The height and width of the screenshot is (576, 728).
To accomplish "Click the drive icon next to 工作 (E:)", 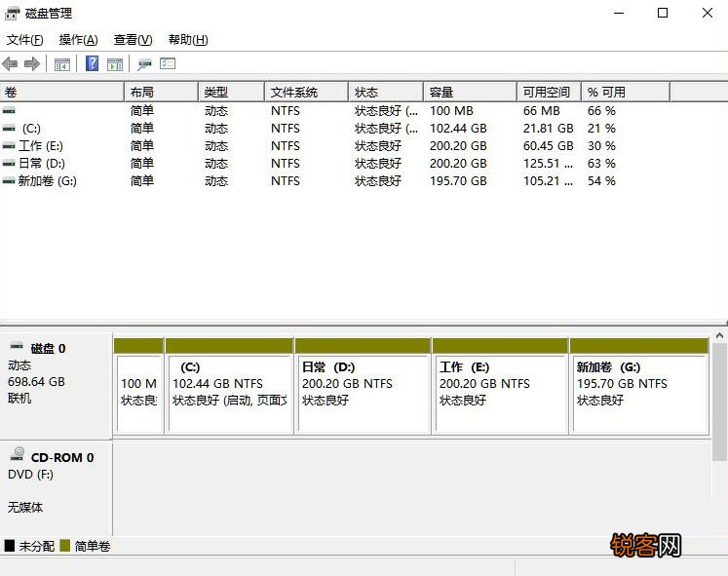I will pyautogui.click(x=9, y=146).
